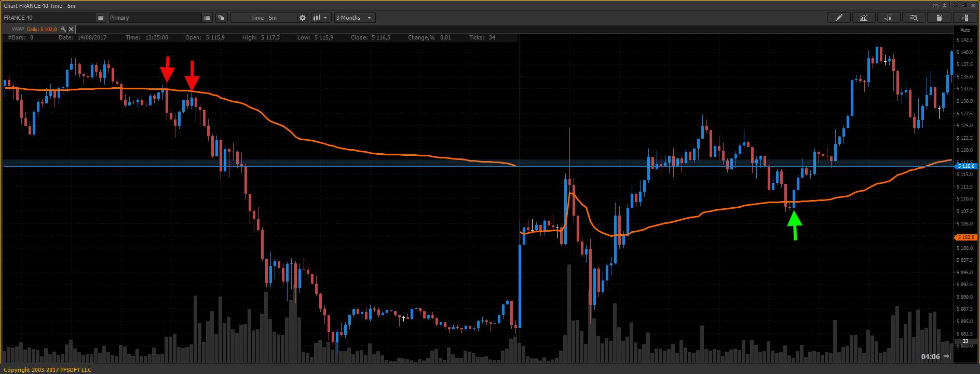Viewport: 980px width, 374px height.
Task: Click the Daily: 5 102,0 indicator value
Action: (x=42, y=29)
